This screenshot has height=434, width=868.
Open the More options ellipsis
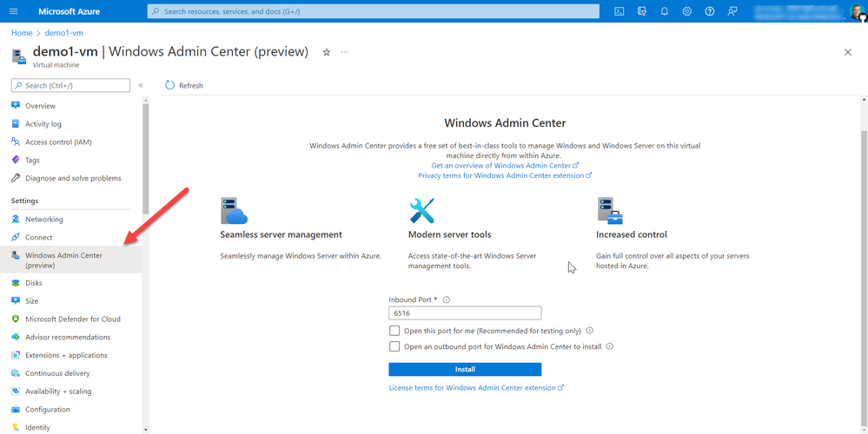click(x=345, y=52)
